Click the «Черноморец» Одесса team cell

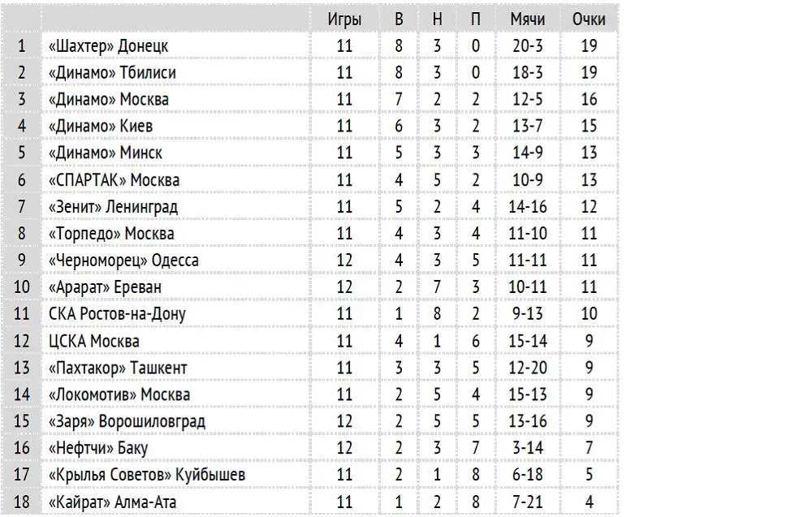pos(176,261)
